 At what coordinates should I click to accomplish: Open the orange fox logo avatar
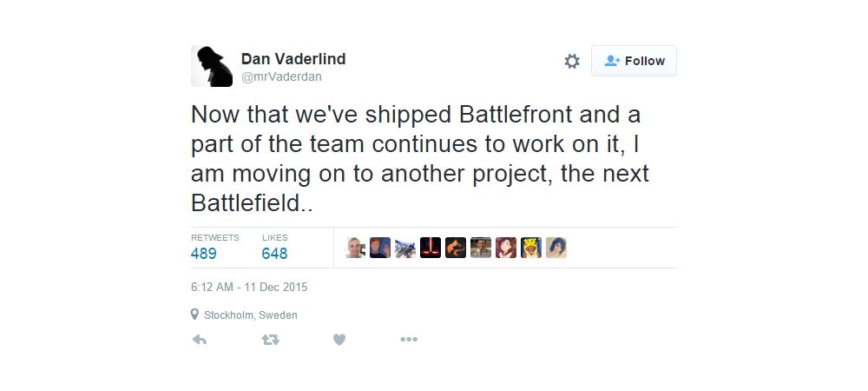(x=456, y=248)
